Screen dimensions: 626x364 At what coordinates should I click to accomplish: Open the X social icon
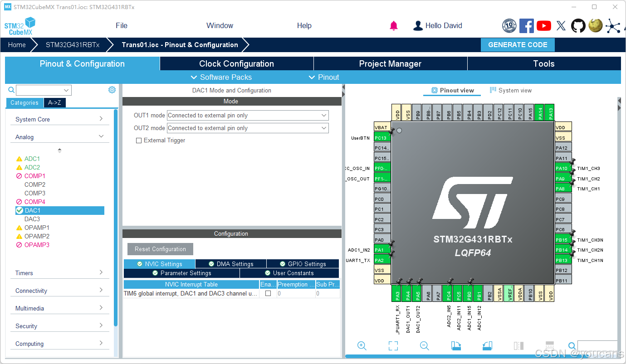[561, 26]
